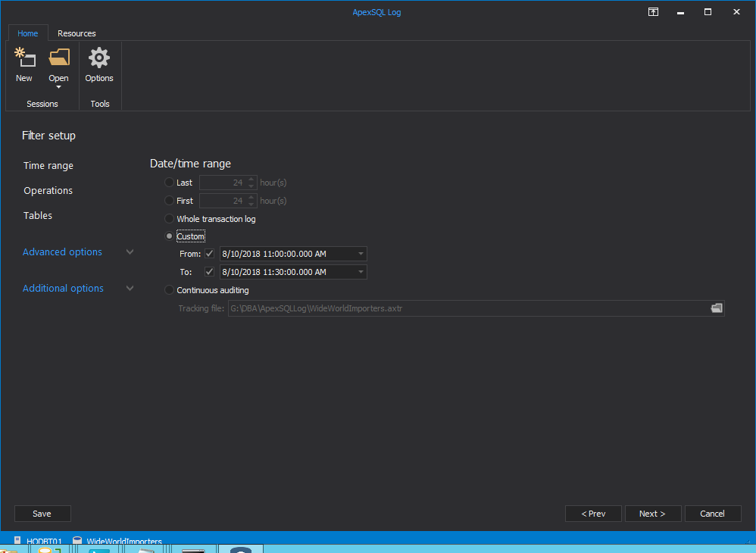Start a New session

(x=24, y=65)
